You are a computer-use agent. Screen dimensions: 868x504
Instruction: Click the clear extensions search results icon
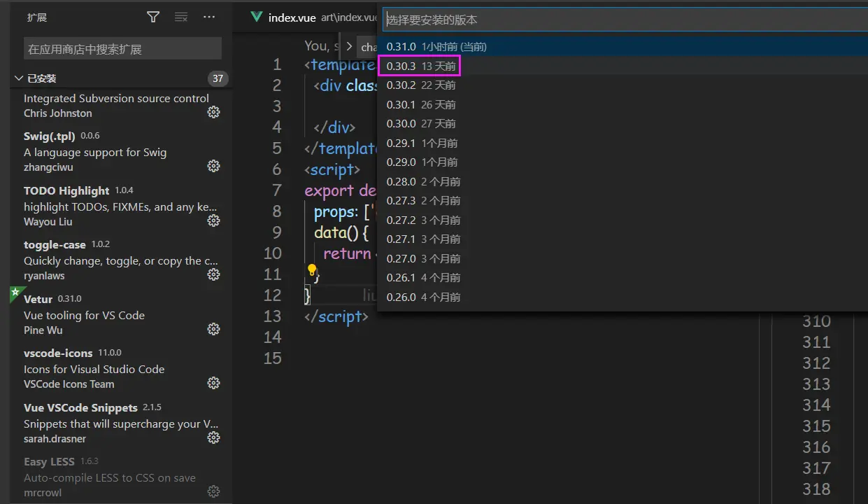click(181, 17)
